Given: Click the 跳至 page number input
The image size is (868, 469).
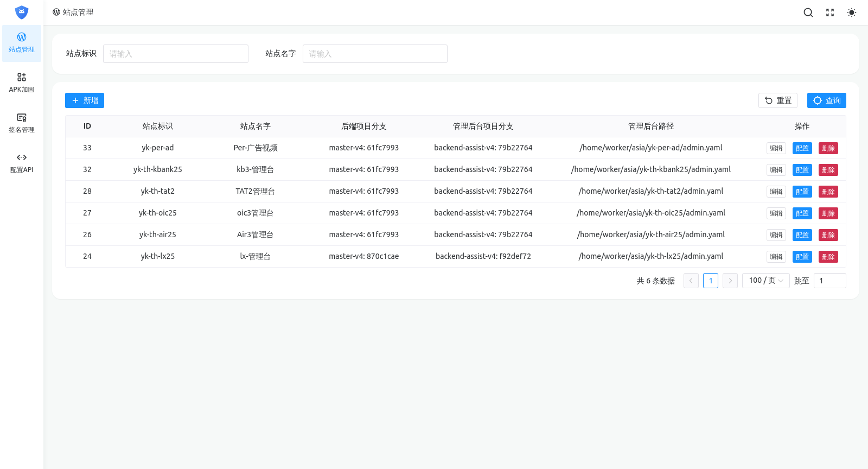Looking at the screenshot, I should pyautogui.click(x=829, y=281).
